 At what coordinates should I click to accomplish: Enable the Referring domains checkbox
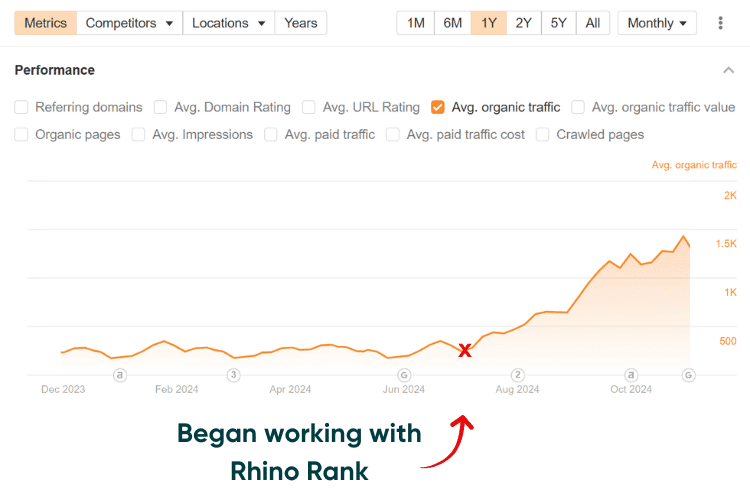pos(22,107)
